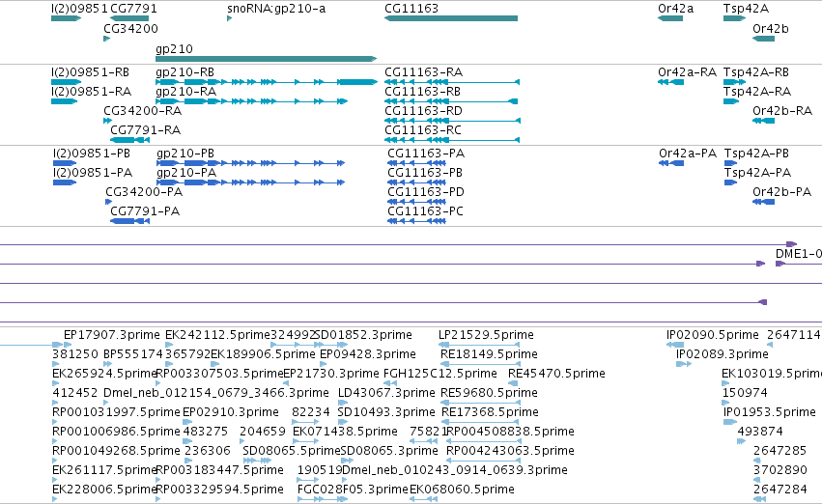The width and height of the screenshot is (822, 504).
Task: Click the Or42b-RA transcript label
Action: coord(782,111)
